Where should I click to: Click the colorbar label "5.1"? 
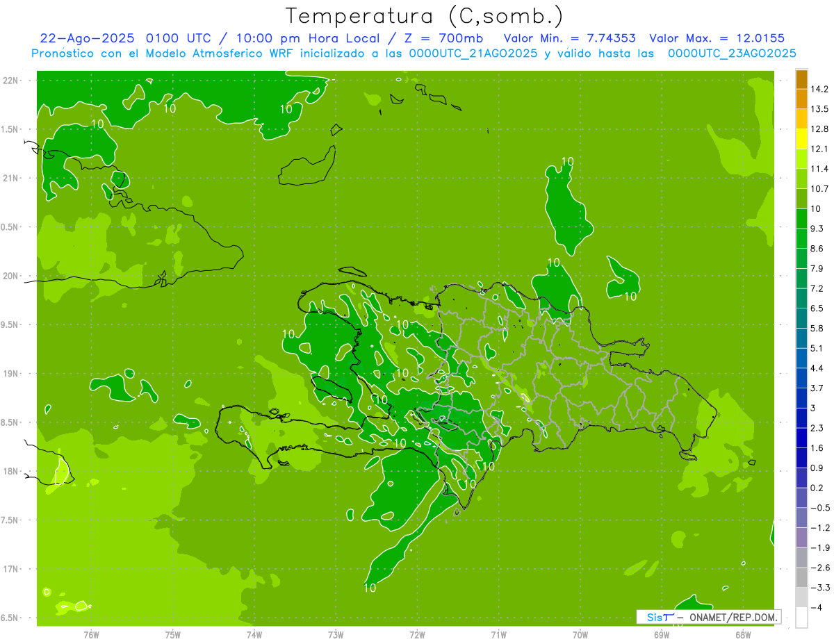817,348
